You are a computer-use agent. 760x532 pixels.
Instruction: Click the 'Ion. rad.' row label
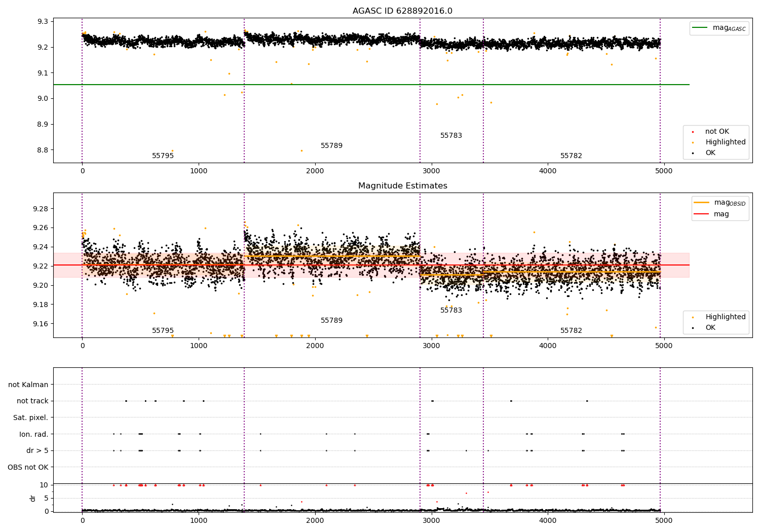tap(34, 434)
